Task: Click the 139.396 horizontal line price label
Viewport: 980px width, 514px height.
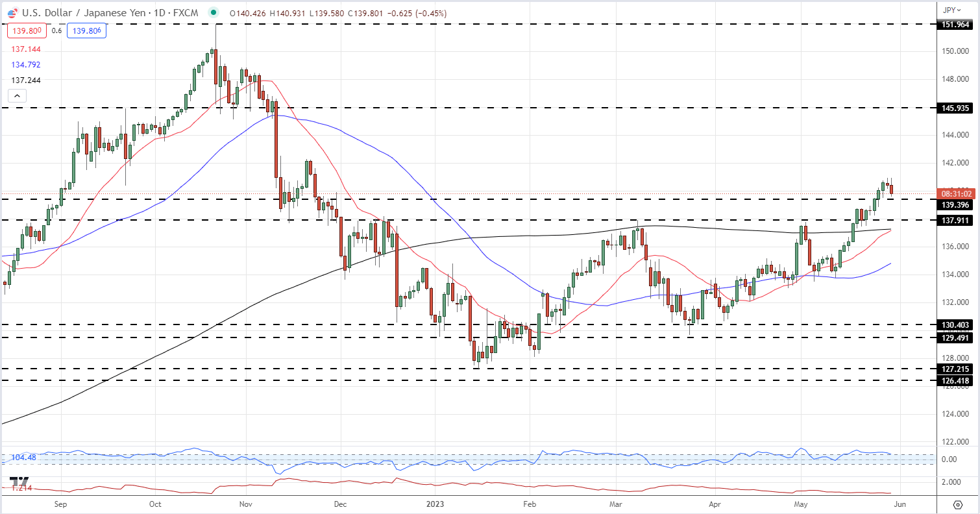Action: click(x=954, y=204)
